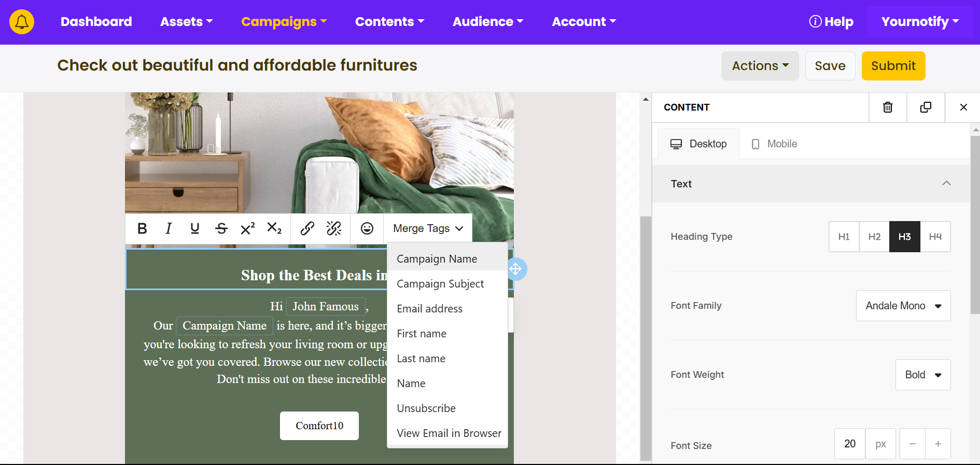
Task: Open the Actions dropdown menu
Action: point(760,66)
